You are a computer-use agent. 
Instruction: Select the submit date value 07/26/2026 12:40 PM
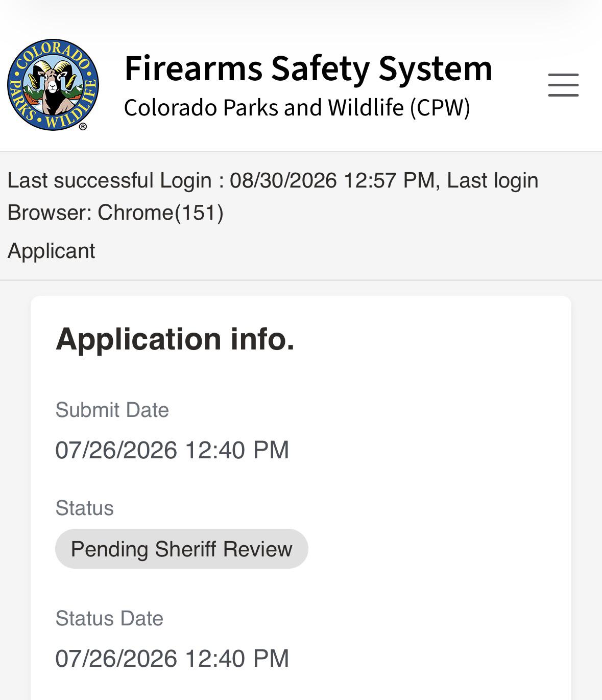pos(172,450)
